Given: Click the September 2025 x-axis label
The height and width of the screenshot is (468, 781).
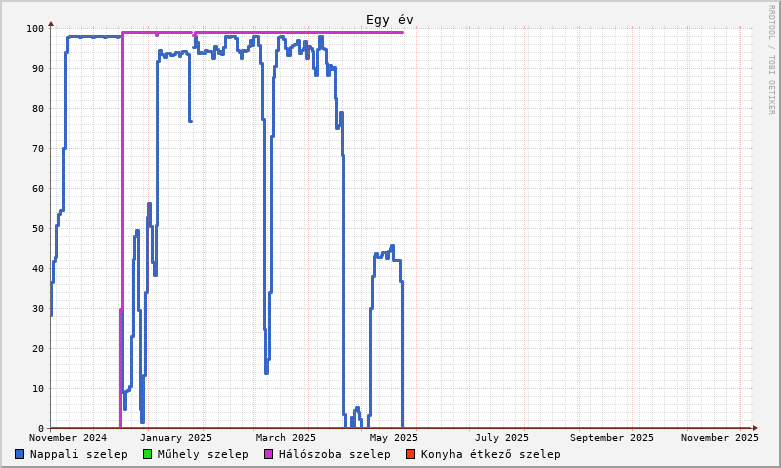Looking at the screenshot, I should [612, 437].
